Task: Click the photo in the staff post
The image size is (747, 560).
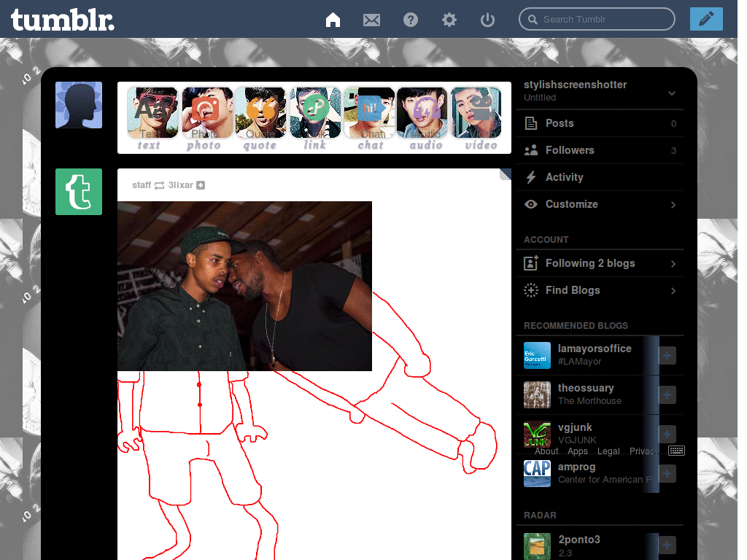Action: click(x=244, y=286)
